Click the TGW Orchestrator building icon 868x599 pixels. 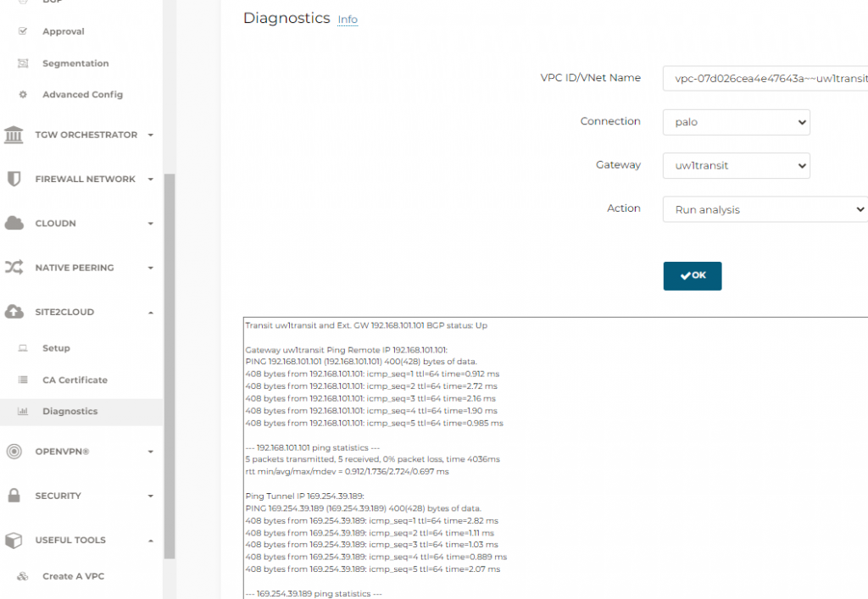14,135
